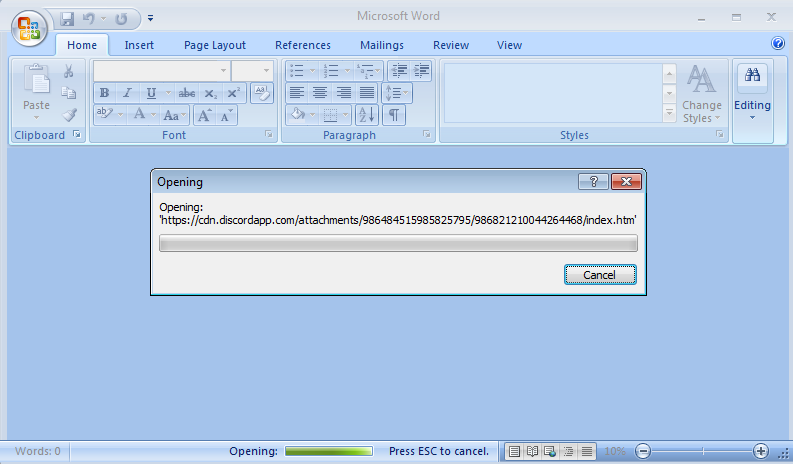Viewport: 793px width, 464px height.
Task: Open the Font name combo box
Action: click(161, 71)
